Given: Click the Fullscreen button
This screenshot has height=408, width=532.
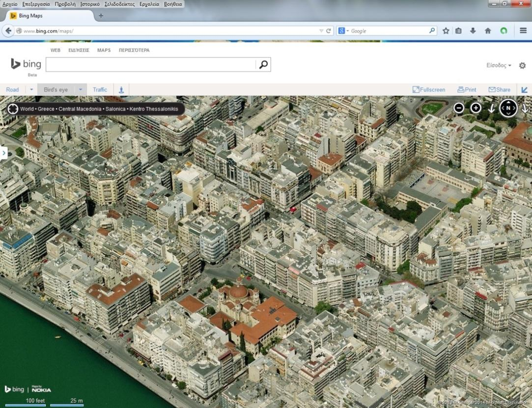Looking at the screenshot, I should (429, 89).
